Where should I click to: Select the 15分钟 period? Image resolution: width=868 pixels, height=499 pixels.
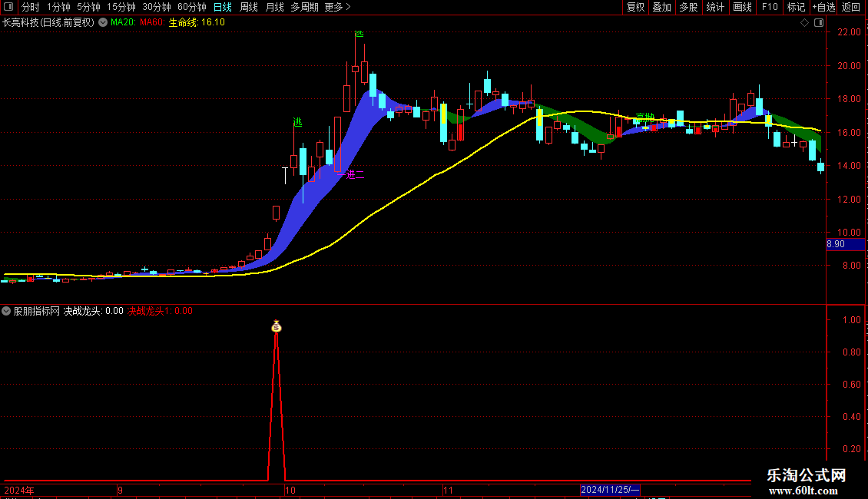click(121, 7)
